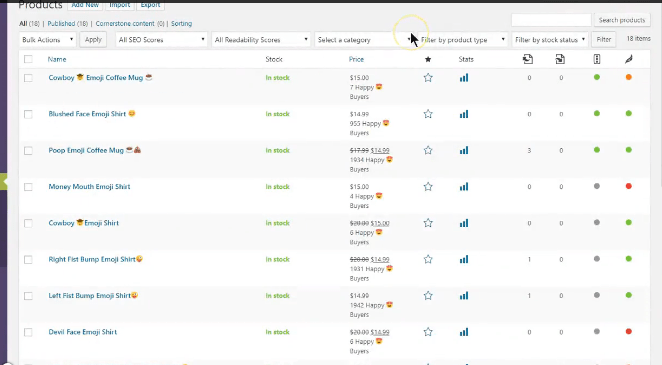Viewport: 662px width, 365px height.
Task: Click the Import button
Action: pyautogui.click(x=120, y=5)
